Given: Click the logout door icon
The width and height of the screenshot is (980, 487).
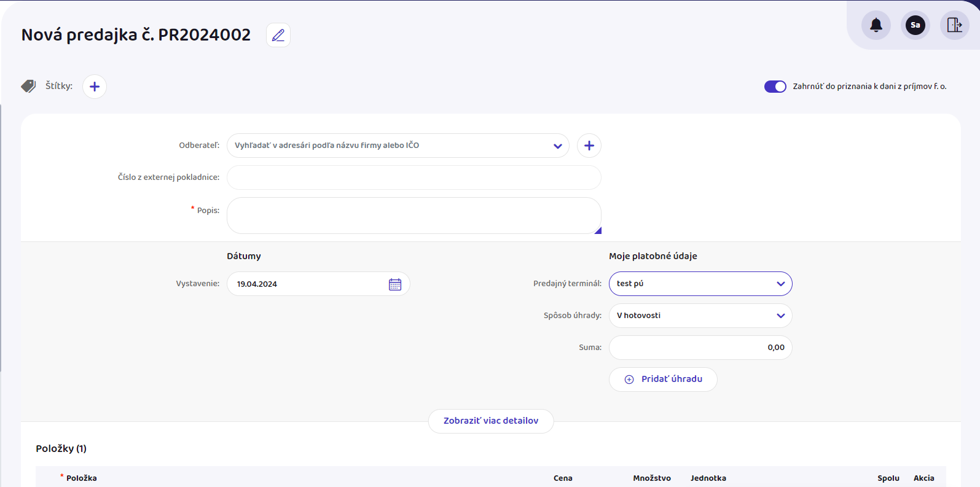Looking at the screenshot, I should [x=954, y=25].
